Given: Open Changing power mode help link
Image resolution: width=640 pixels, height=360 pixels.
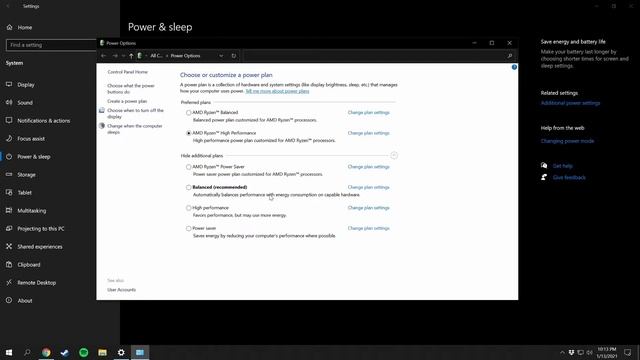Looking at the screenshot, I should (x=567, y=141).
